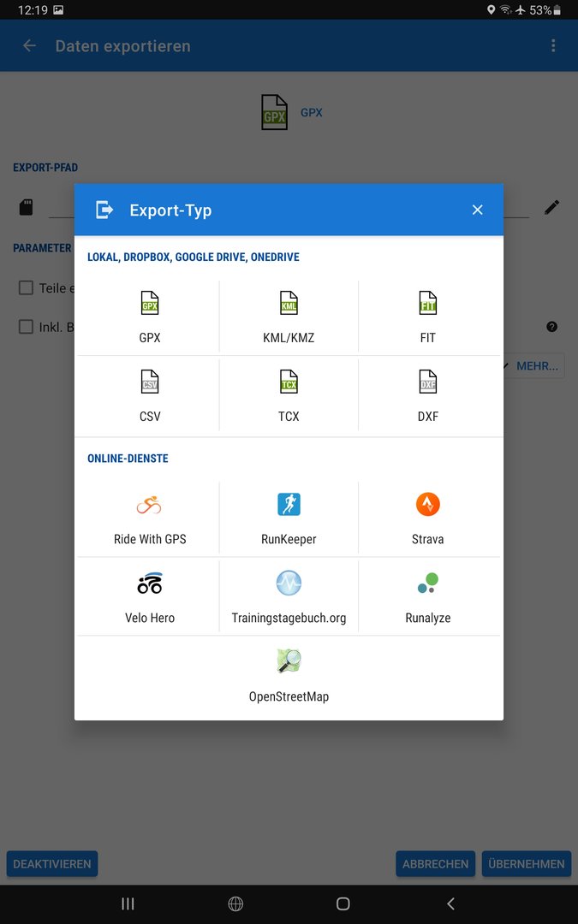Tap the blue GPX label link at top
Viewport: 578px width, 924px height.
tap(312, 112)
